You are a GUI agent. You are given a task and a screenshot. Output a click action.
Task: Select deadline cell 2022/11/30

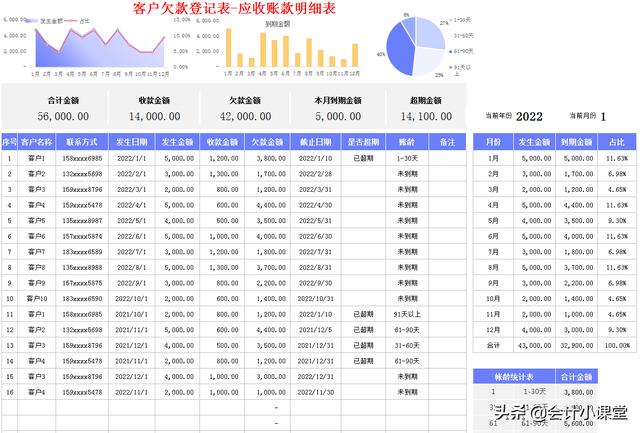pyautogui.click(x=316, y=392)
